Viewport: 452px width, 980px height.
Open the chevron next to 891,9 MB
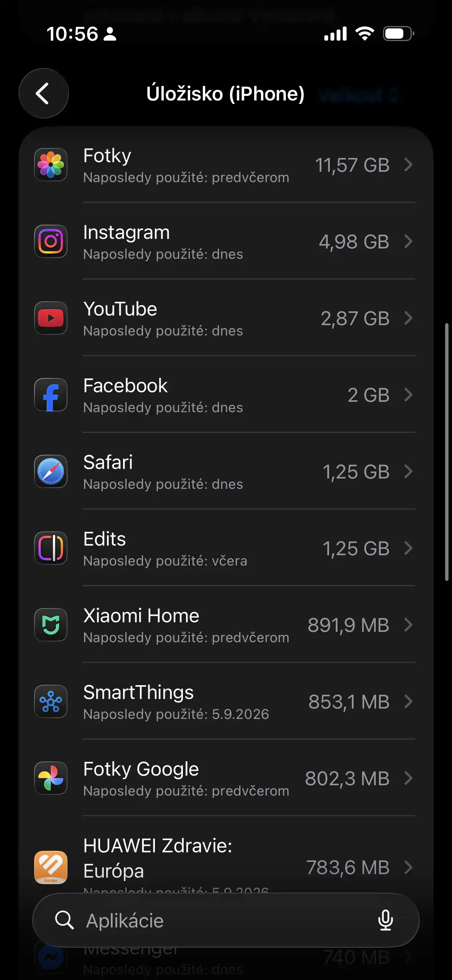pos(408,625)
